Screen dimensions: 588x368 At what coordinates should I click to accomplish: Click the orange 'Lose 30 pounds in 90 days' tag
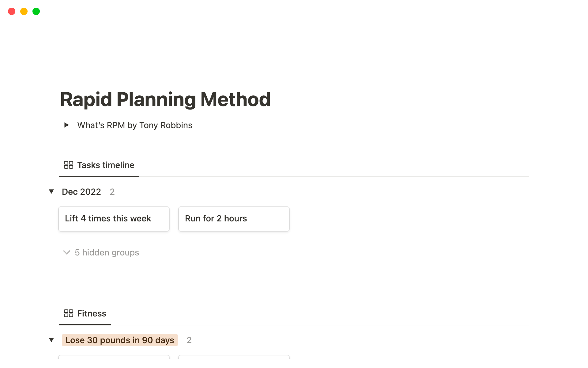(120, 340)
